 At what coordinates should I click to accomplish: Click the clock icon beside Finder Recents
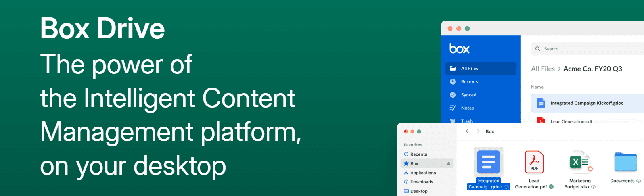coord(406,154)
